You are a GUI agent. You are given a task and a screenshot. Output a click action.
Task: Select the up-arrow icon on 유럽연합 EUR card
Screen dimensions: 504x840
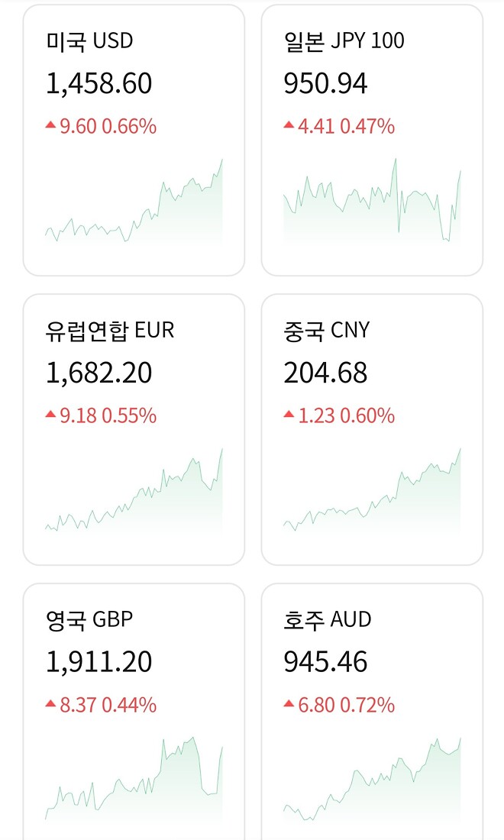click(52, 415)
